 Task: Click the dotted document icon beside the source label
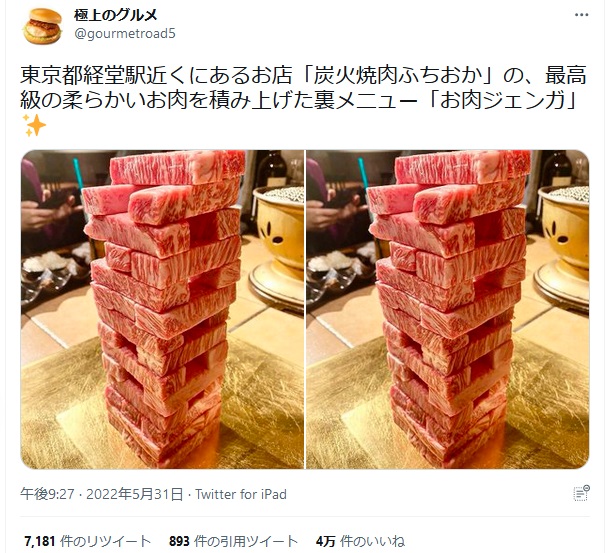[581, 493]
